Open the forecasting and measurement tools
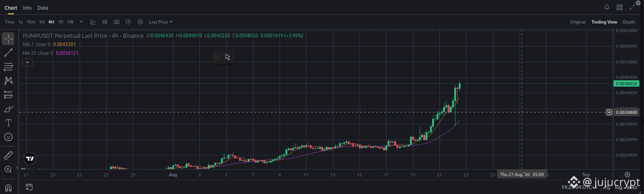Viewport: 644px width, 194px height. (x=8, y=95)
